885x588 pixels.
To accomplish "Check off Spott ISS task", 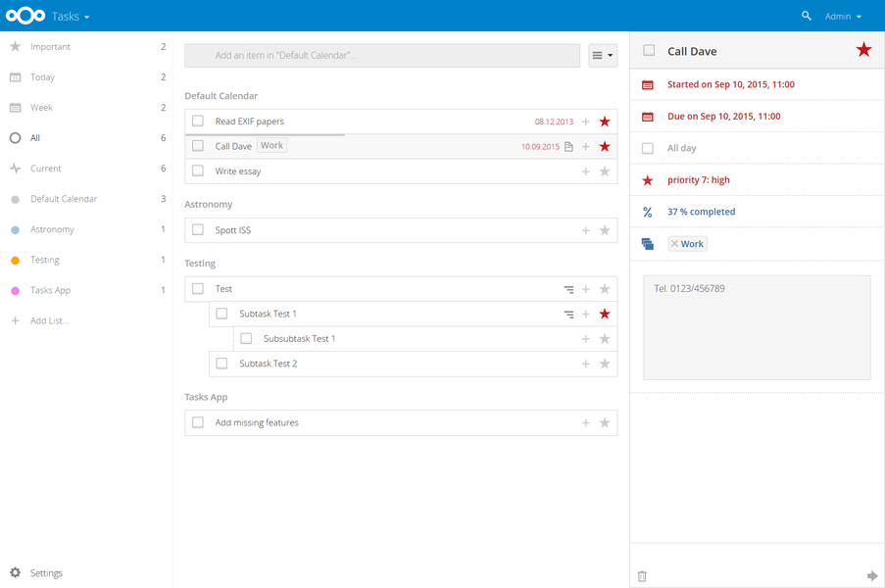I will [x=198, y=229].
